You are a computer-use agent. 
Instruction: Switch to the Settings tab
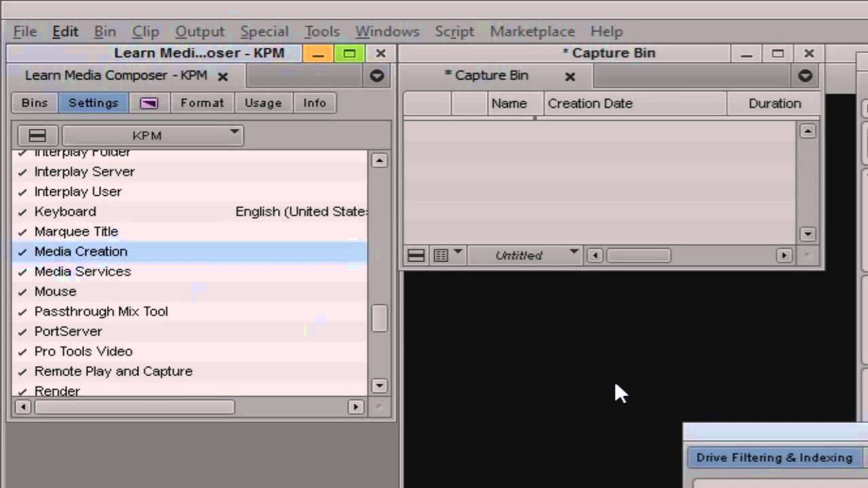(93, 103)
